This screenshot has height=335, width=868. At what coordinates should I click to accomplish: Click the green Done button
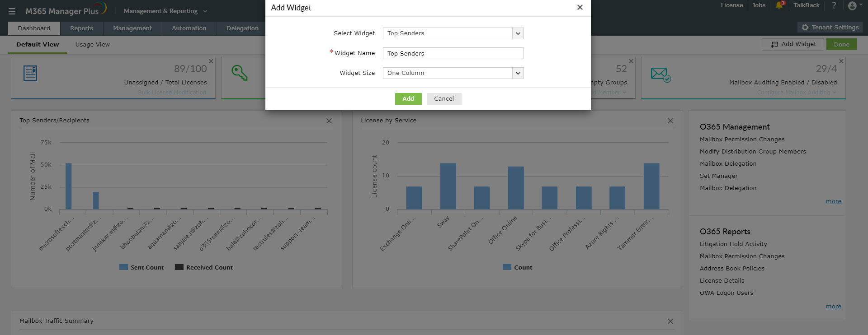point(842,44)
